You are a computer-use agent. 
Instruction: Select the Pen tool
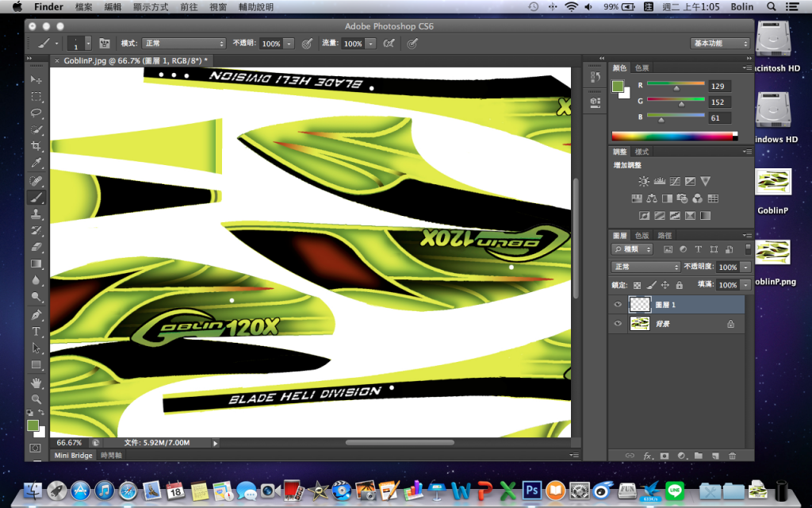(36, 314)
